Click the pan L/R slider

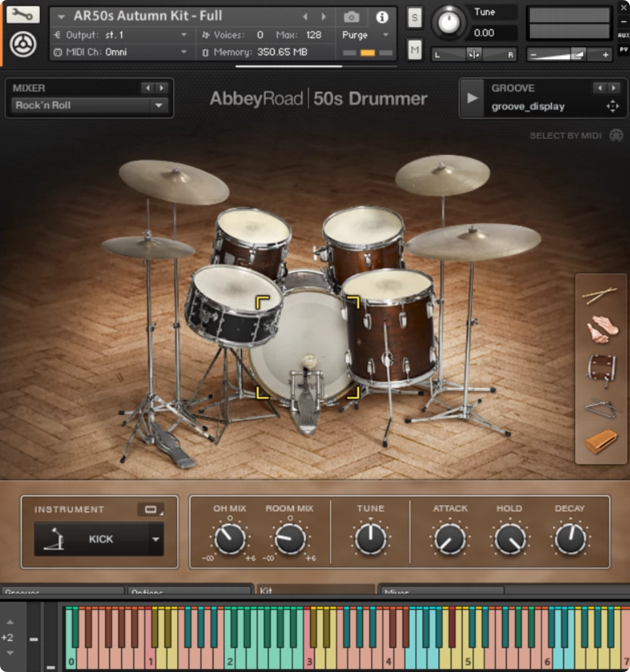click(474, 54)
